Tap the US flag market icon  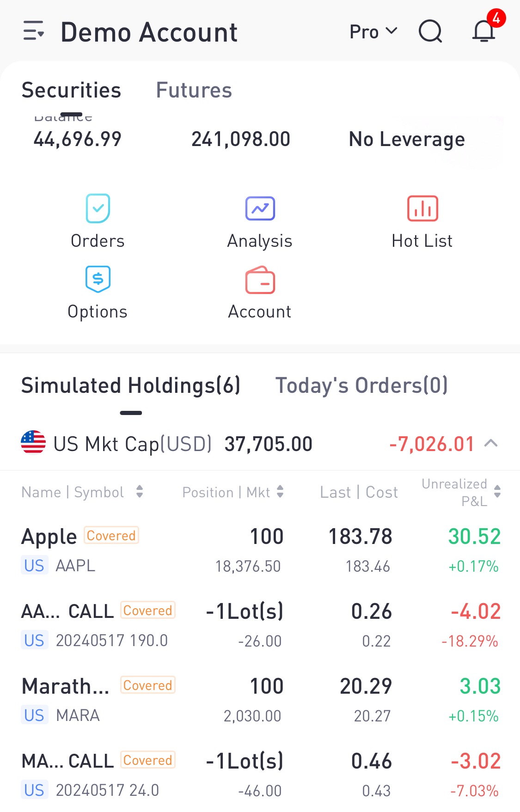coord(33,442)
